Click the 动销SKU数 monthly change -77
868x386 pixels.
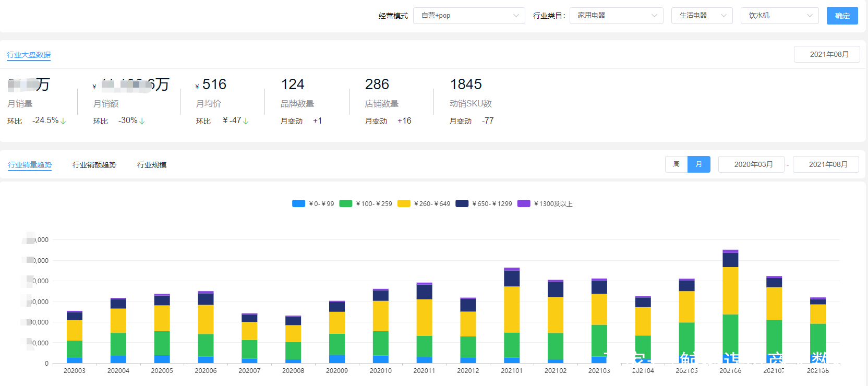(488, 121)
